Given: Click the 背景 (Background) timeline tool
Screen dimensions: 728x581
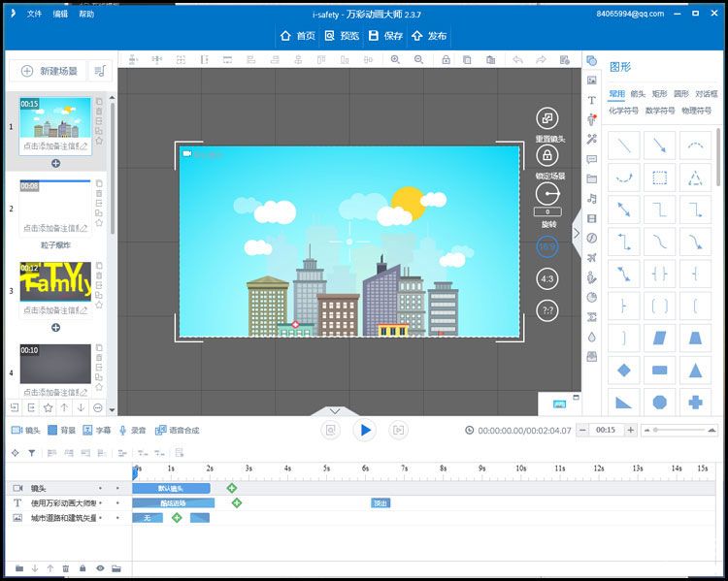Looking at the screenshot, I should point(60,430).
